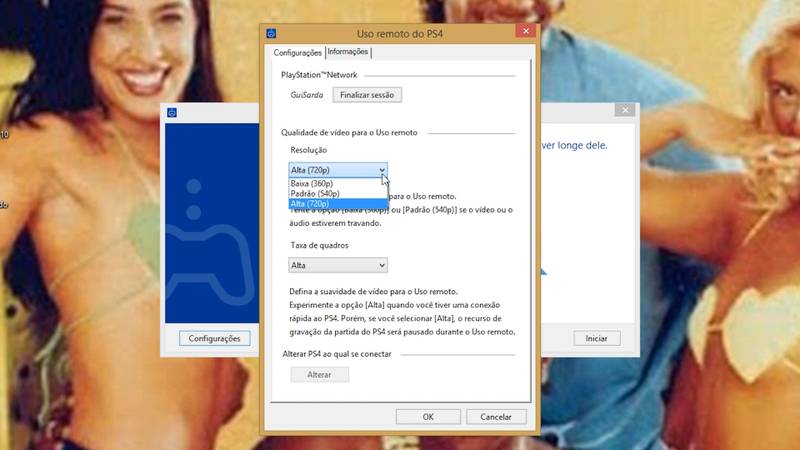Choose Padrão (540p) from the resolution list
The height and width of the screenshot is (450, 800).
tap(338, 193)
